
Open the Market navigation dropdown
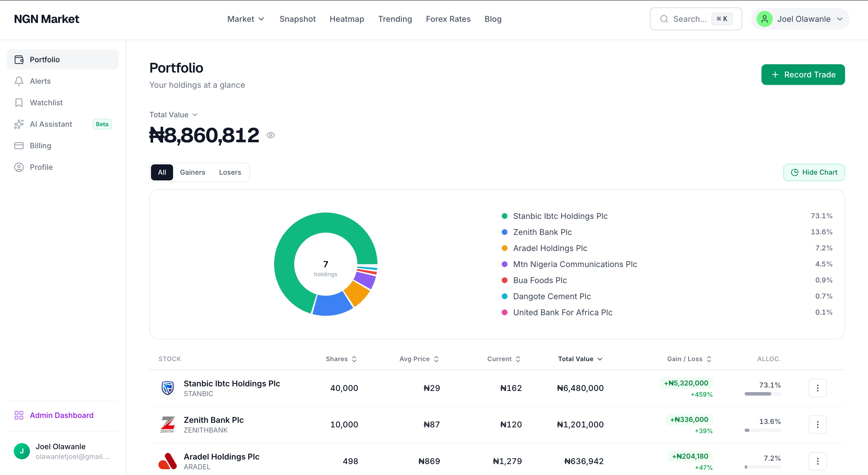click(245, 19)
